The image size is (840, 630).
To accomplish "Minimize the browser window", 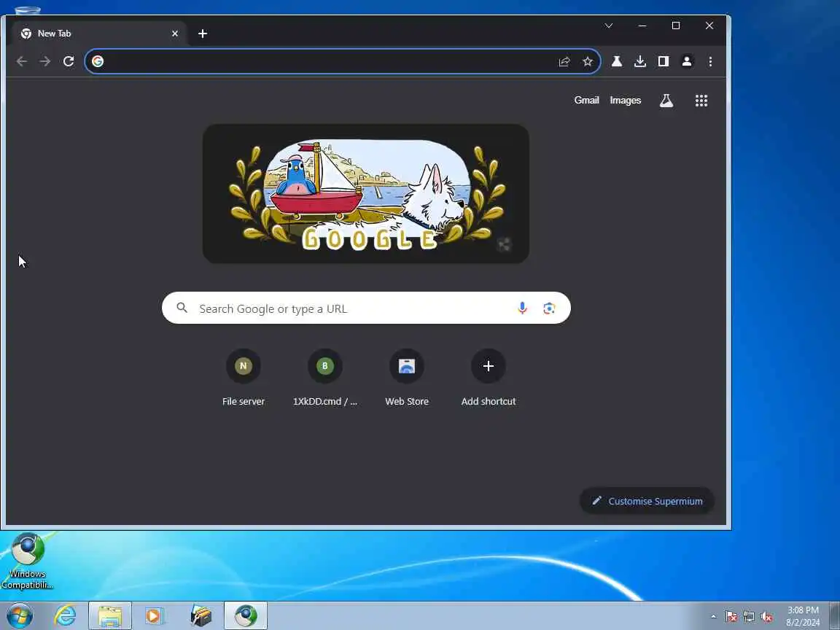I will coord(642,26).
